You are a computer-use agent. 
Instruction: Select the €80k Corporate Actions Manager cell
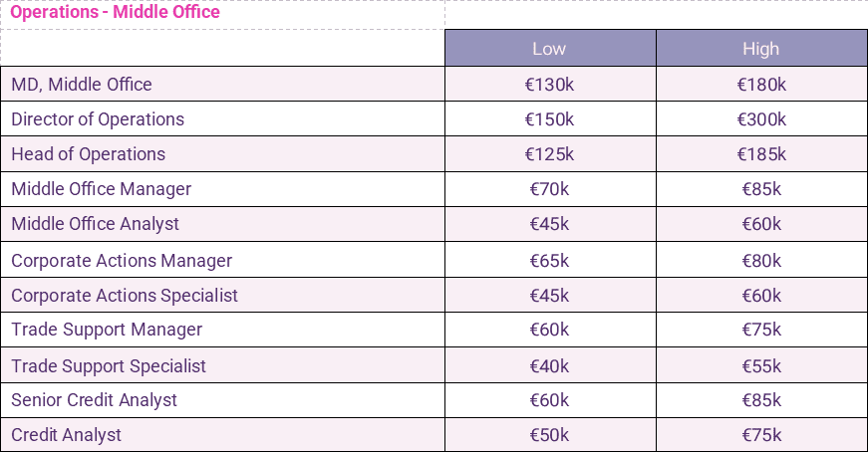tap(761, 261)
